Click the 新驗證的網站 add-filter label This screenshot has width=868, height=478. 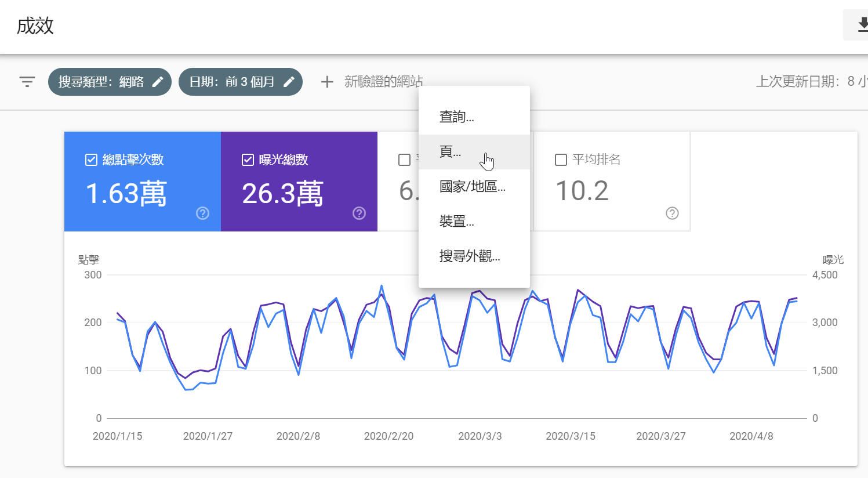tap(383, 82)
